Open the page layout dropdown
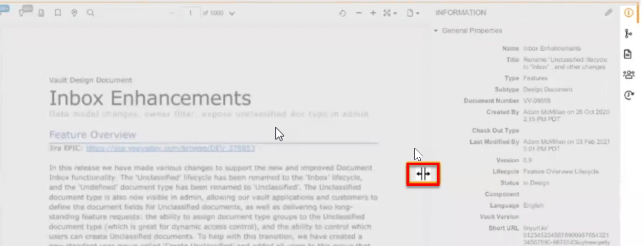644x246 pixels. tap(413, 13)
